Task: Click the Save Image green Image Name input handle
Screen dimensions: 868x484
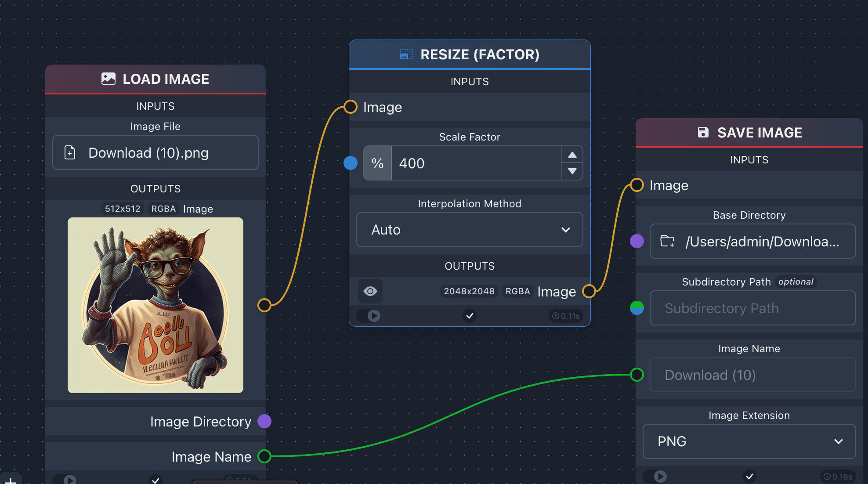Action: tap(637, 375)
